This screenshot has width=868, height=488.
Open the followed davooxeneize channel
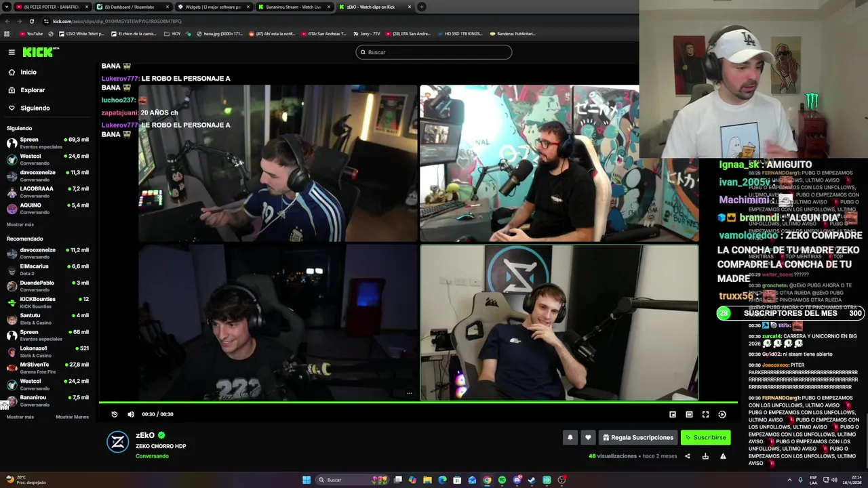pos(47,175)
